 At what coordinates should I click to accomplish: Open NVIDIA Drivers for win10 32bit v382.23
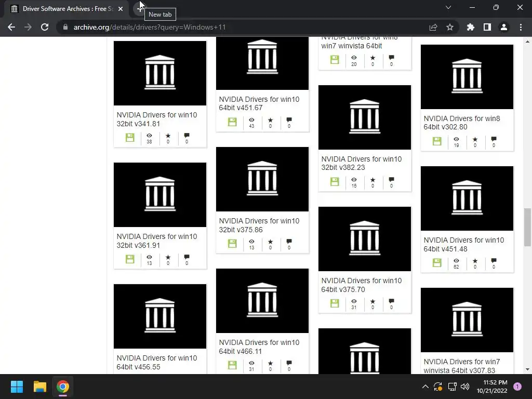362,163
